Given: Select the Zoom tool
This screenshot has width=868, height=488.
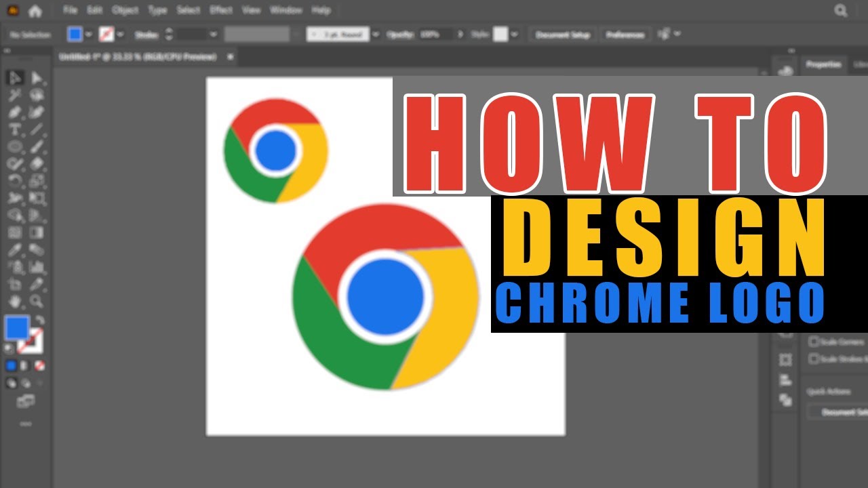Looking at the screenshot, I should 37,302.
